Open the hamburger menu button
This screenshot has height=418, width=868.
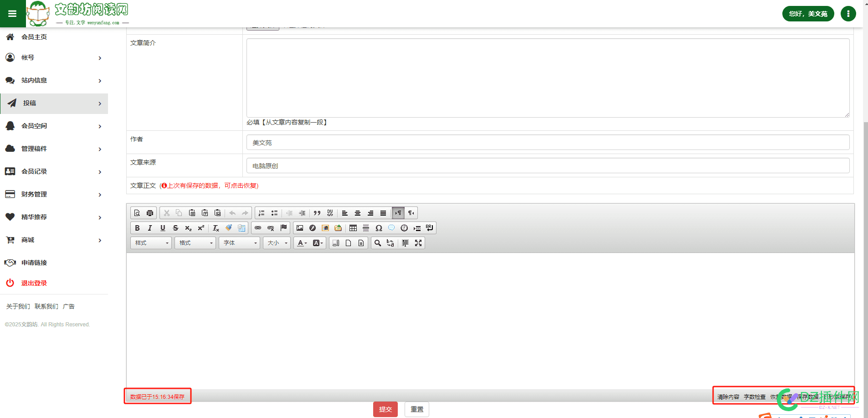click(12, 14)
